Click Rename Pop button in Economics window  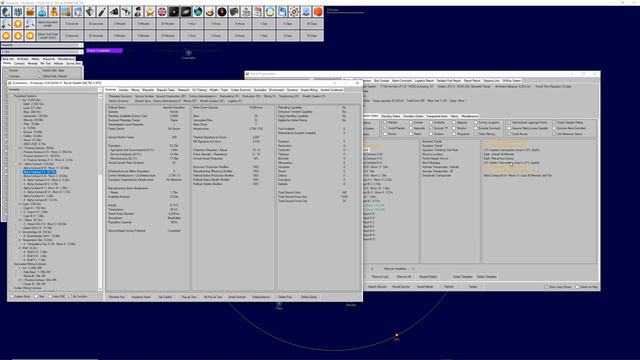pos(117,297)
